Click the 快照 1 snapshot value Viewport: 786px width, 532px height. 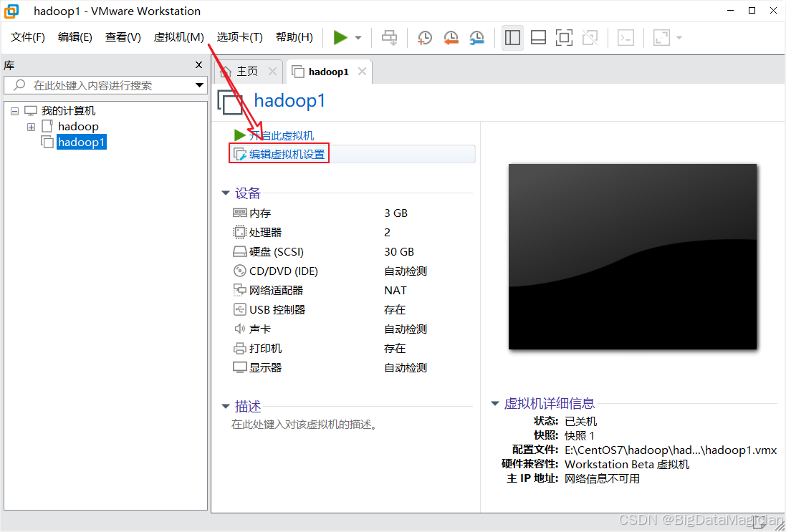pos(580,436)
